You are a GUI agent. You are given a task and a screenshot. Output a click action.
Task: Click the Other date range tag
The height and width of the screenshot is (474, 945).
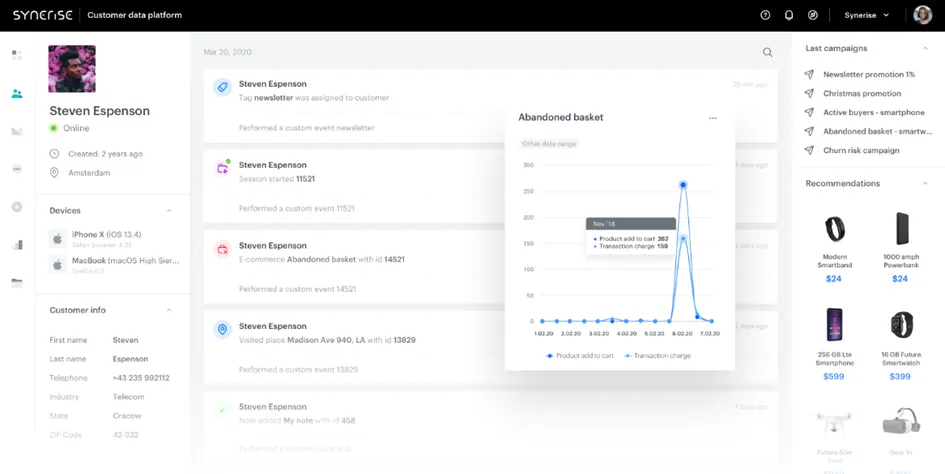pyautogui.click(x=549, y=144)
